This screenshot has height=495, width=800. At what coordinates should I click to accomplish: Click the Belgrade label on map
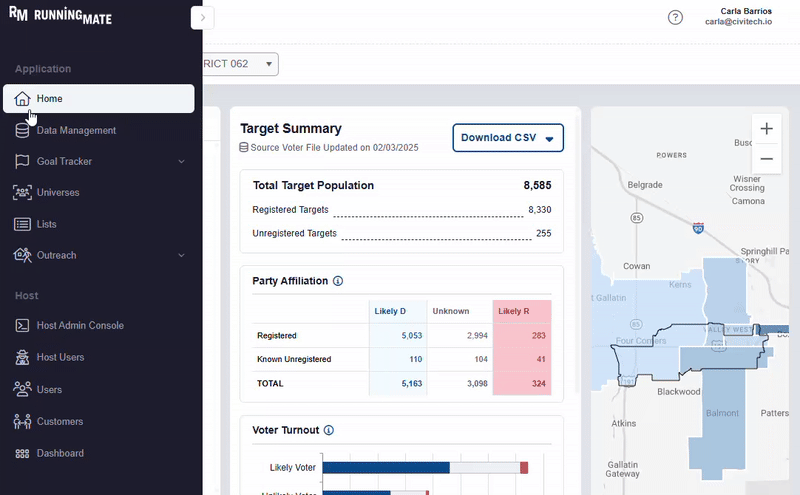pyautogui.click(x=645, y=185)
